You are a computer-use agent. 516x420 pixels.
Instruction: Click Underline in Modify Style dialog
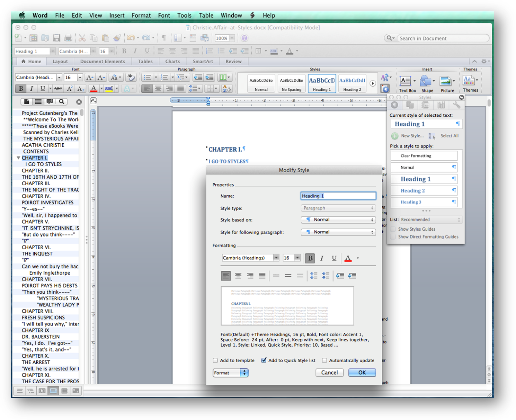[x=334, y=258]
